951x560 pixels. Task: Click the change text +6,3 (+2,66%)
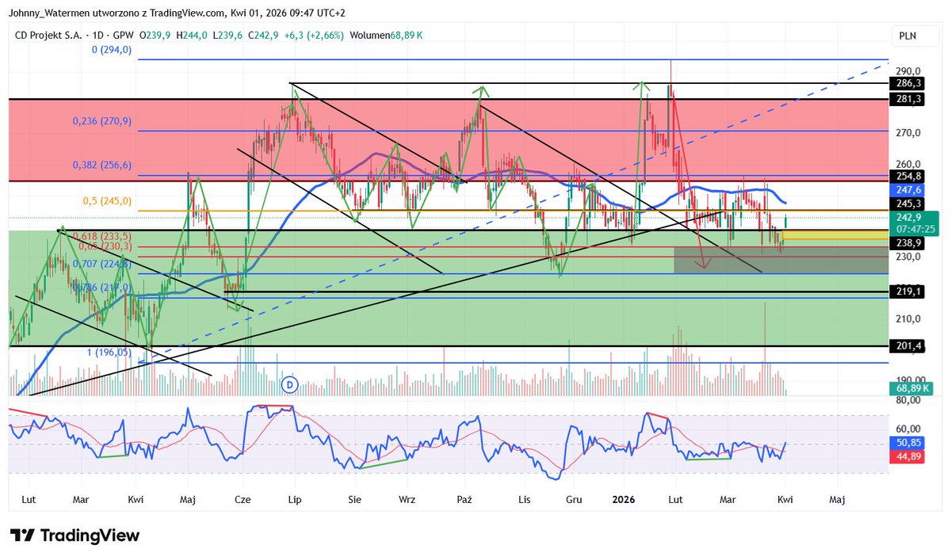tap(315, 35)
